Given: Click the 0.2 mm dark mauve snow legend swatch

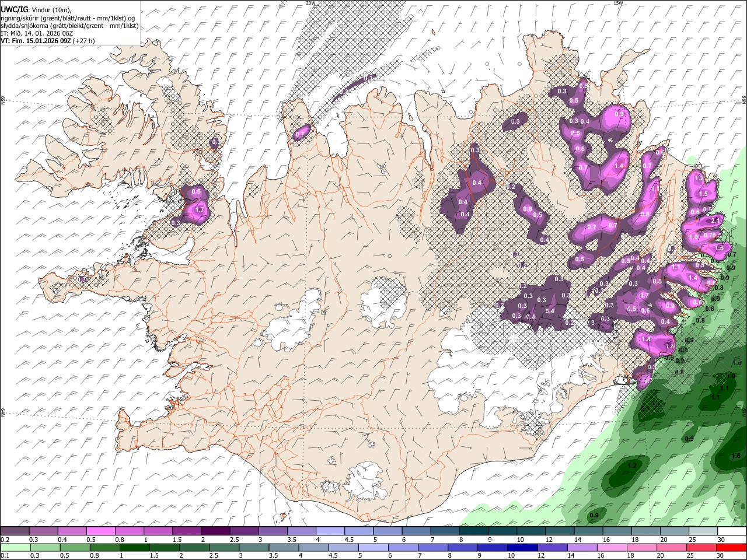Looking at the screenshot, I should (15, 531).
